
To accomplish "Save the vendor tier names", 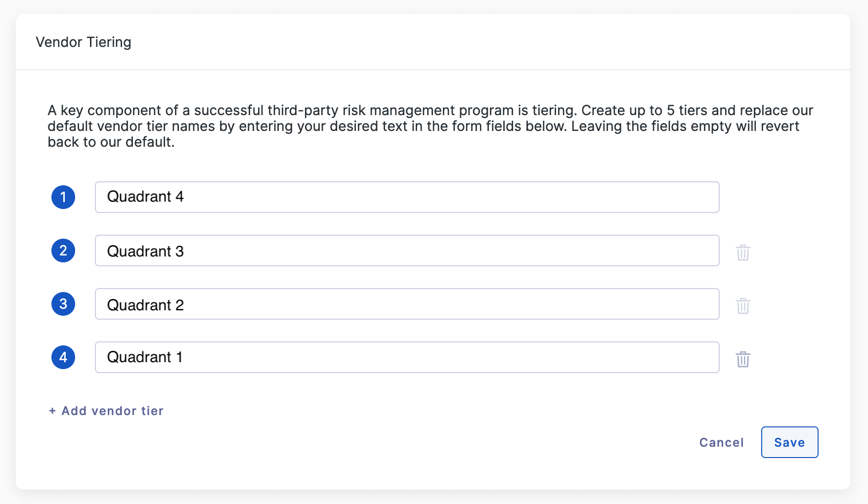I will pos(789,442).
